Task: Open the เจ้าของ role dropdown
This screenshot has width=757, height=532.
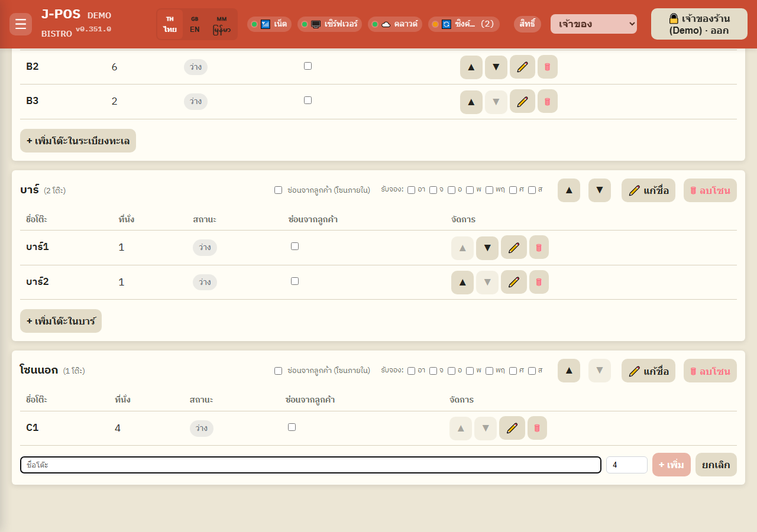Action: click(594, 24)
